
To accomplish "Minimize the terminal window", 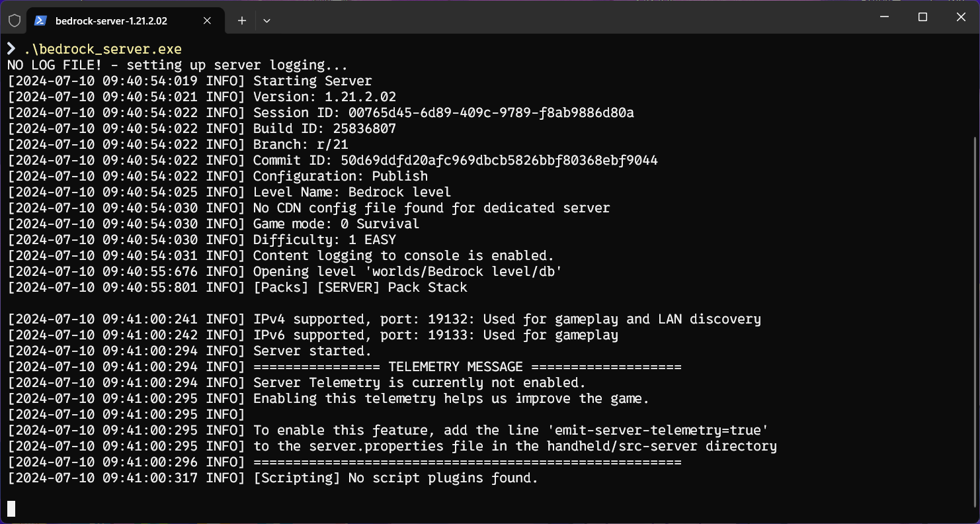I will (x=884, y=17).
